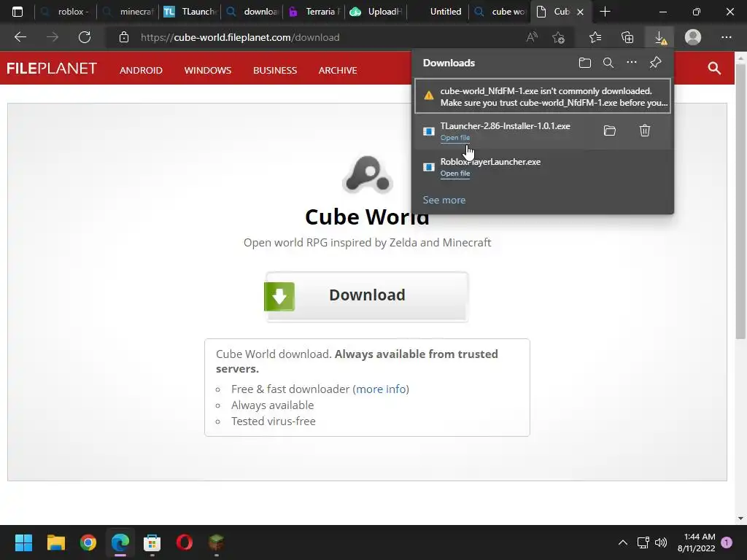Open Minecraft block icon in taskbar
This screenshot has height=560, width=747.
coord(216,542)
